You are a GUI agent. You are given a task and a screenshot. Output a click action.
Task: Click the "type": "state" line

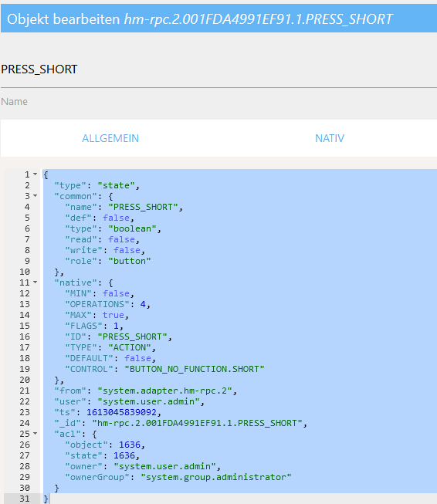pyautogui.click(x=97, y=185)
